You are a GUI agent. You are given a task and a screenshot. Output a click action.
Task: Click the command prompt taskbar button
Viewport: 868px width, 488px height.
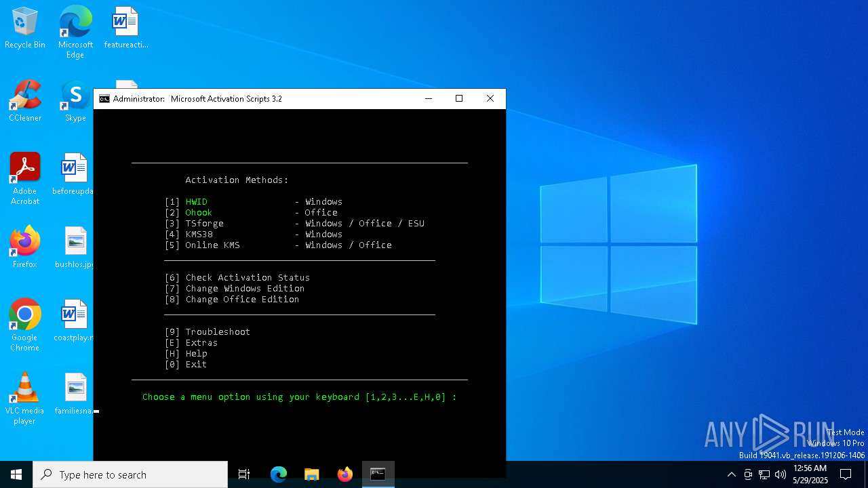(378, 474)
